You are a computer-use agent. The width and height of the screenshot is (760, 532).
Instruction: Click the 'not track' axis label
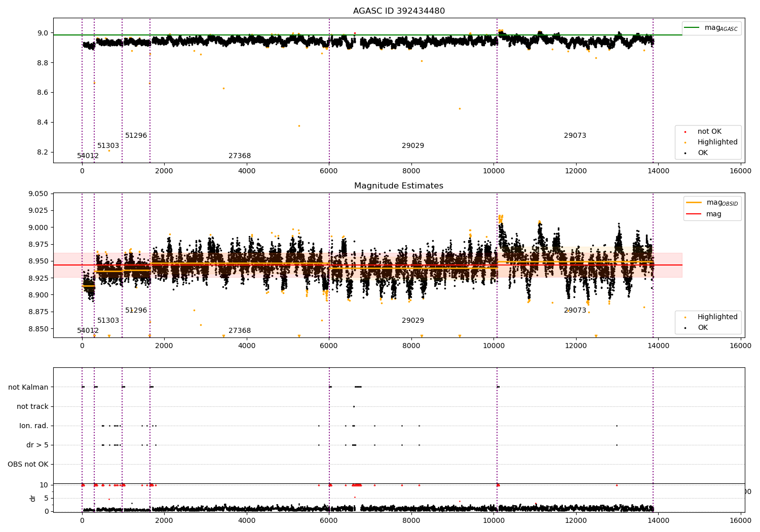[32, 407]
